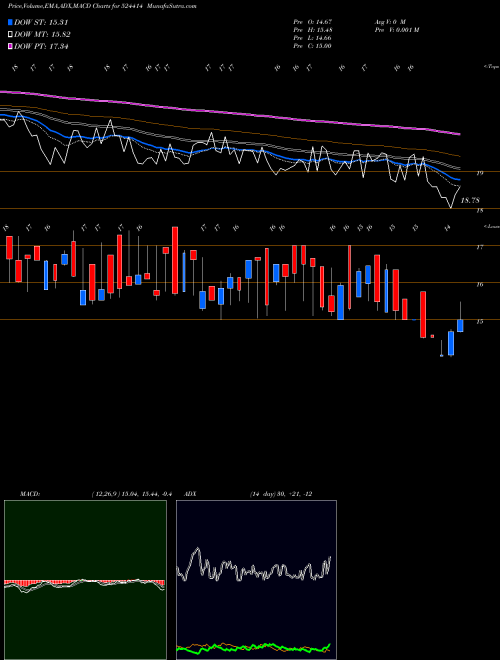Click the ADX (14 day) values text
This screenshot has height=660, width=500.
pos(281,494)
